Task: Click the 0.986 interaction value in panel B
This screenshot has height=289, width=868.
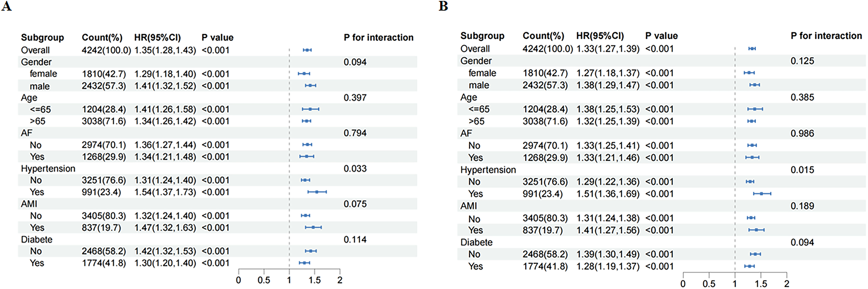Action: click(802, 133)
